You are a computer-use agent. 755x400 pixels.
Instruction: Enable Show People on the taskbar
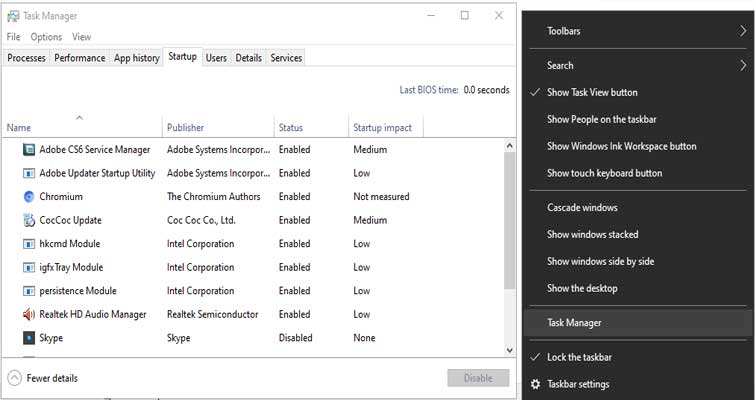click(x=601, y=119)
